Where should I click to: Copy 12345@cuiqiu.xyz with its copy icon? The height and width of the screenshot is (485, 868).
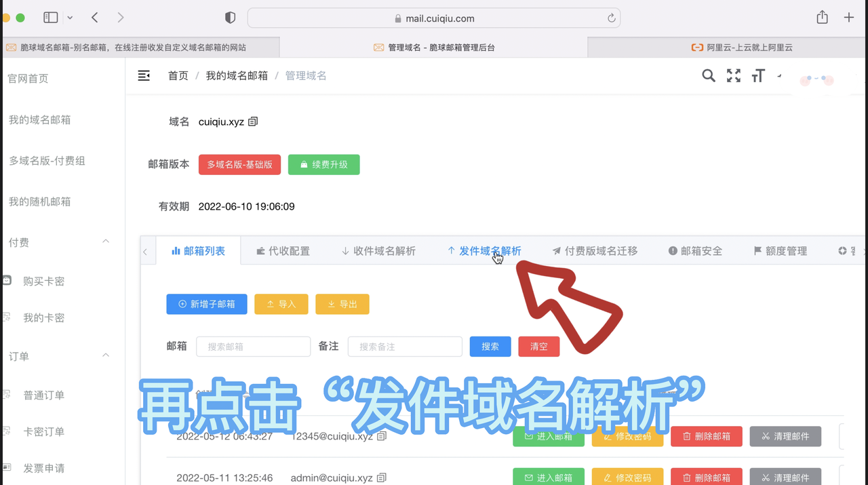(x=382, y=436)
